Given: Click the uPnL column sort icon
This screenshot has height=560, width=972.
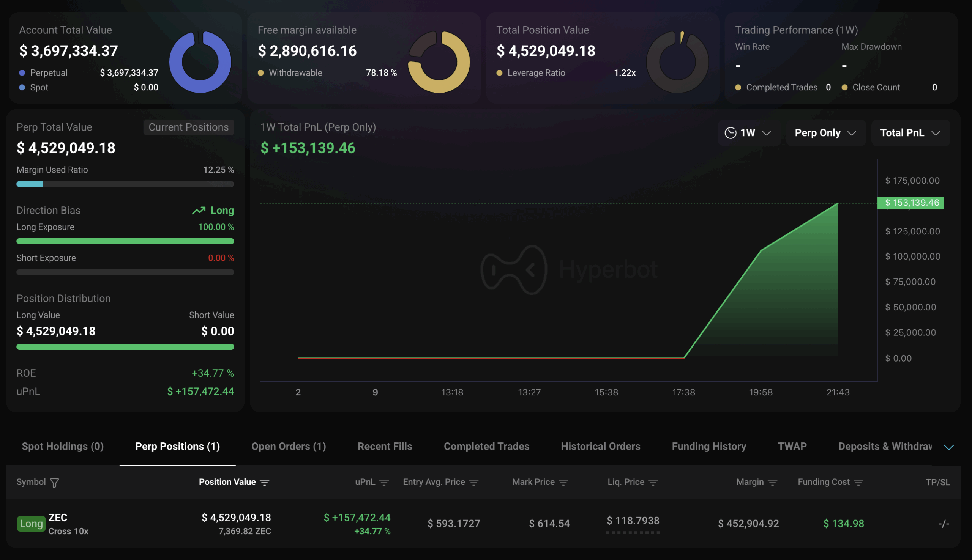Looking at the screenshot, I should click(x=383, y=482).
